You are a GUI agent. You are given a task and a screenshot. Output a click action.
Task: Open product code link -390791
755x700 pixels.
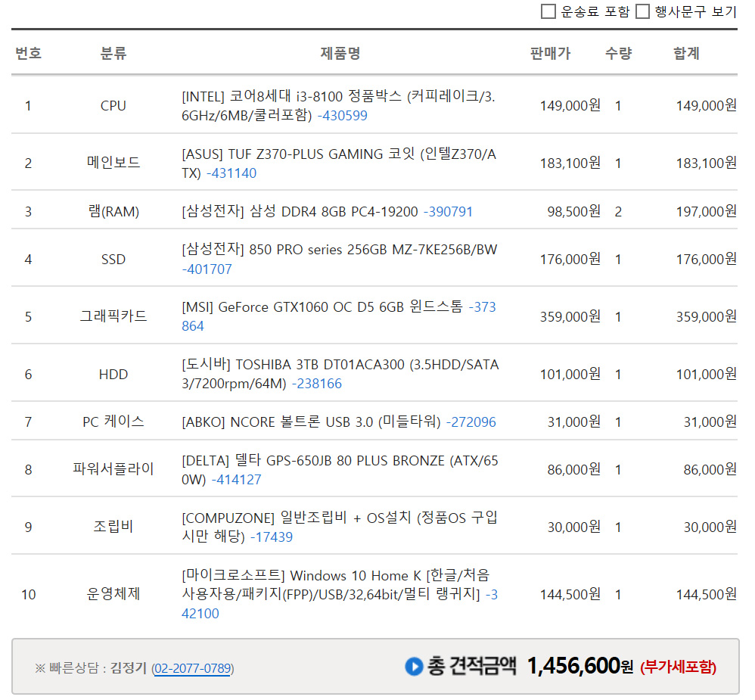(449, 211)
